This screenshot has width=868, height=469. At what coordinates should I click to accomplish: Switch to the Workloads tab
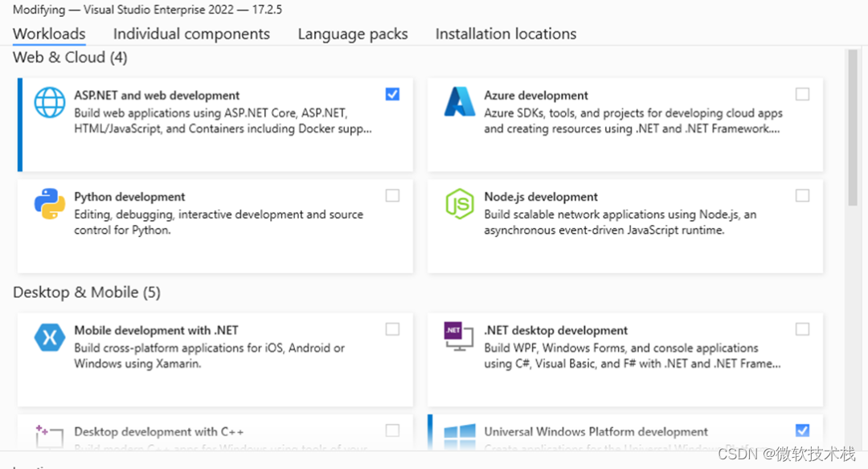[49, 34]
